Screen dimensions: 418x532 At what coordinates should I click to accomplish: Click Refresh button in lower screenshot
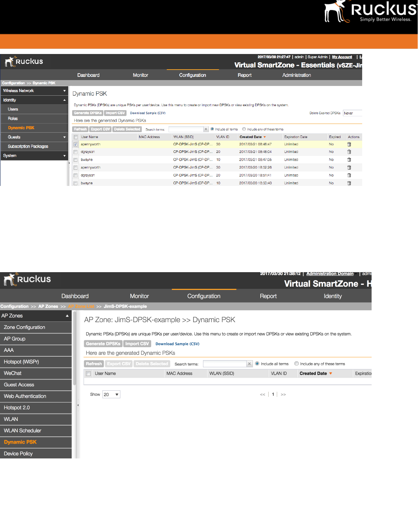click(x=94, y=364)
